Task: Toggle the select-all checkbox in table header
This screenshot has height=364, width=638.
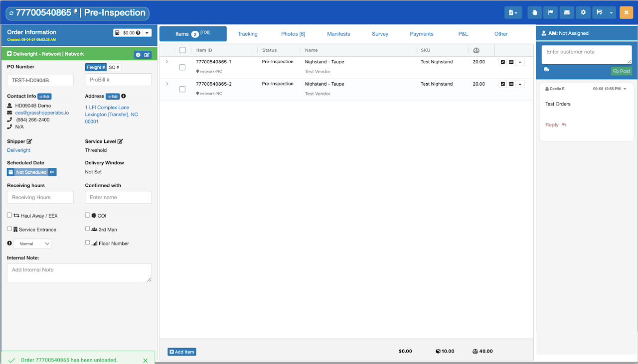Action: click(x=182, y=50)
